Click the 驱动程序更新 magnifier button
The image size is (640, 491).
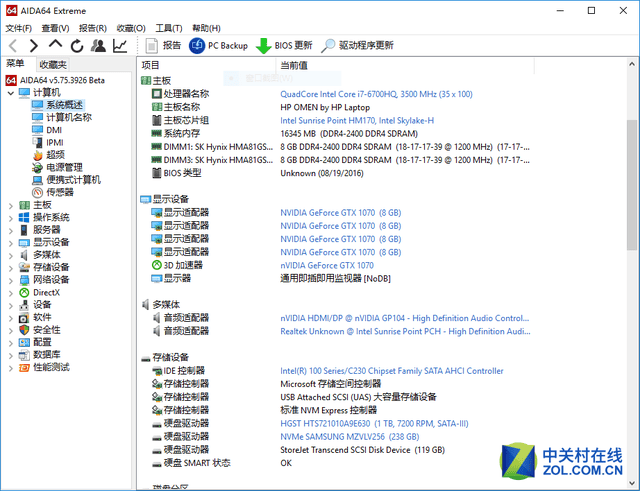point(357,45)
